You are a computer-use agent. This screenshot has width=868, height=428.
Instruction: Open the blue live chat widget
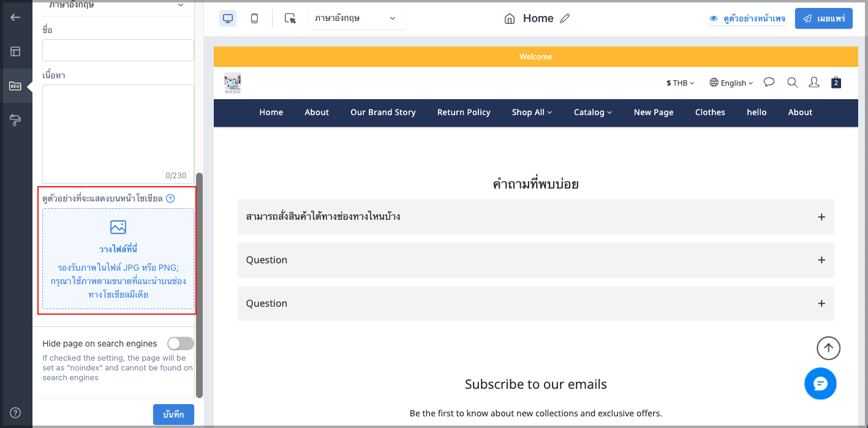point(820,383)
